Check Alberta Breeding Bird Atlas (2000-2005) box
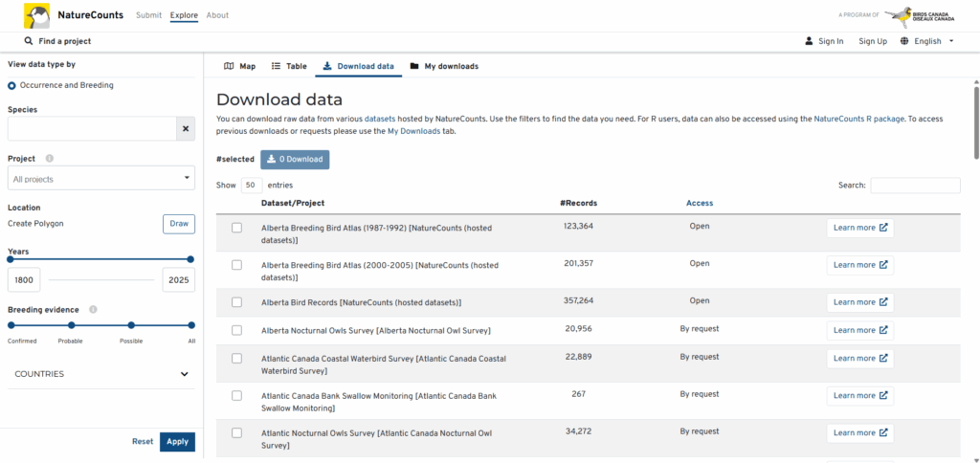 click(x=237, y=265)
